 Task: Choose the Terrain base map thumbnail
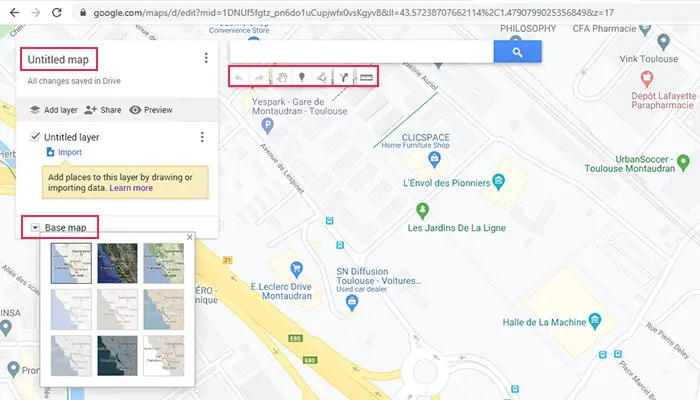[163, 263]
